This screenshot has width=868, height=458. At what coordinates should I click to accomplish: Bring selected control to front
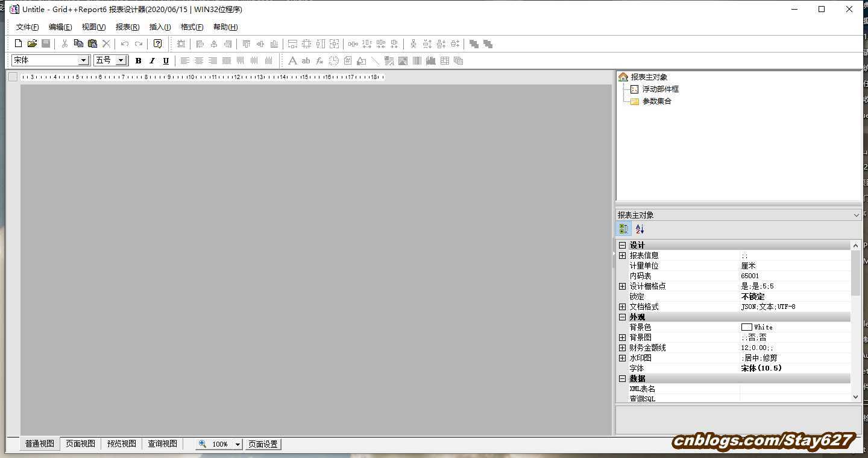(x=474, y=43)
